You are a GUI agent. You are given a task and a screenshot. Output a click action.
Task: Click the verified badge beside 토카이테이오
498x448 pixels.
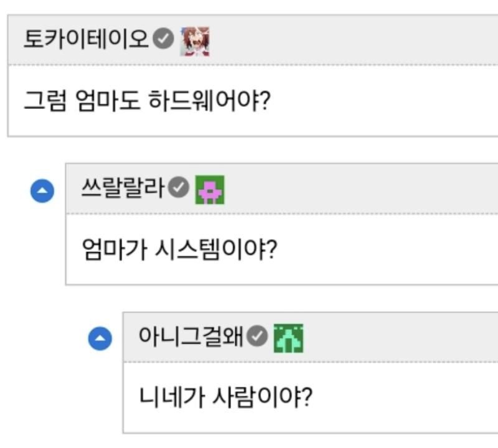[x=163, y=40]
